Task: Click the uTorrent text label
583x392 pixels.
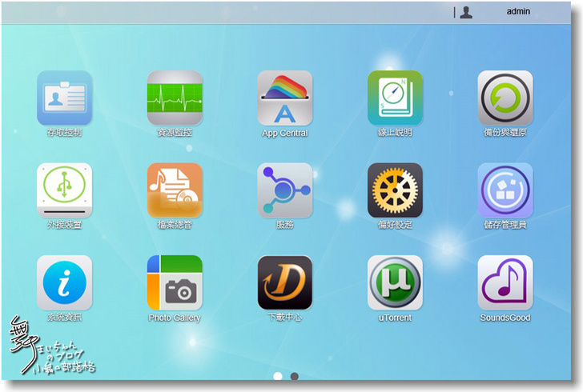Action: pos(396,318)
